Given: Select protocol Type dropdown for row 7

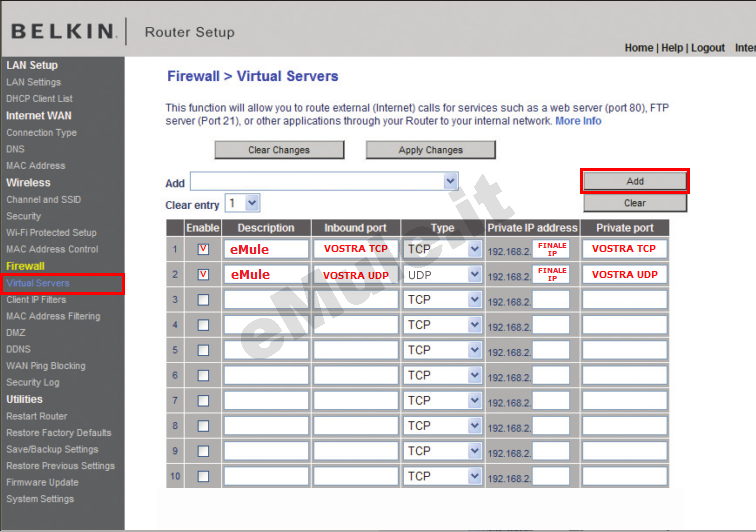Looking at the screenshot, I should coord(442,400).
